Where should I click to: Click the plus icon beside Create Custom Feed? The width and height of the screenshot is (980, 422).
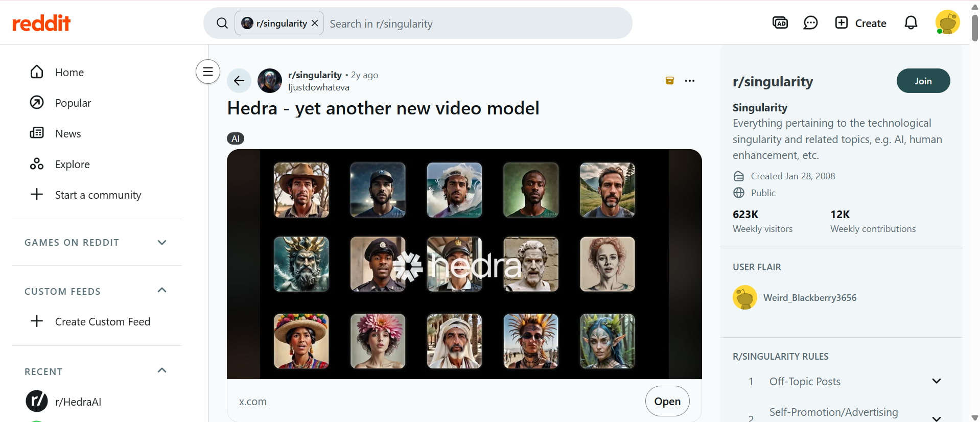coord(37,321)
